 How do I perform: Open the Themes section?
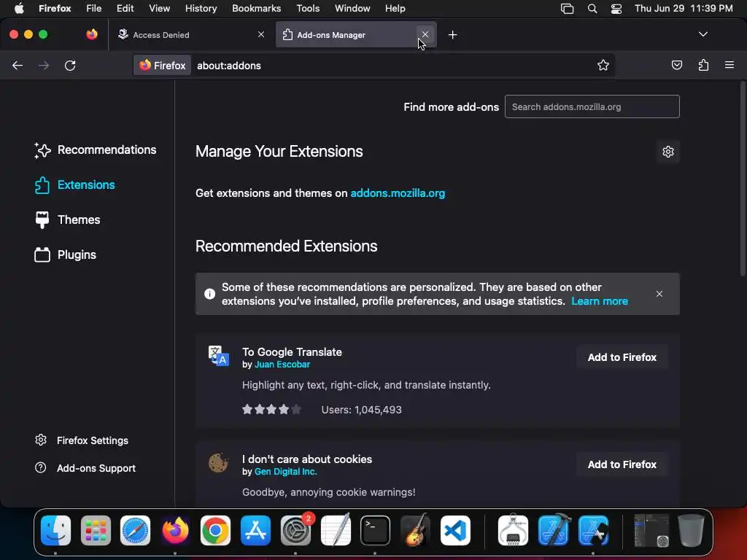pos(67,220)
